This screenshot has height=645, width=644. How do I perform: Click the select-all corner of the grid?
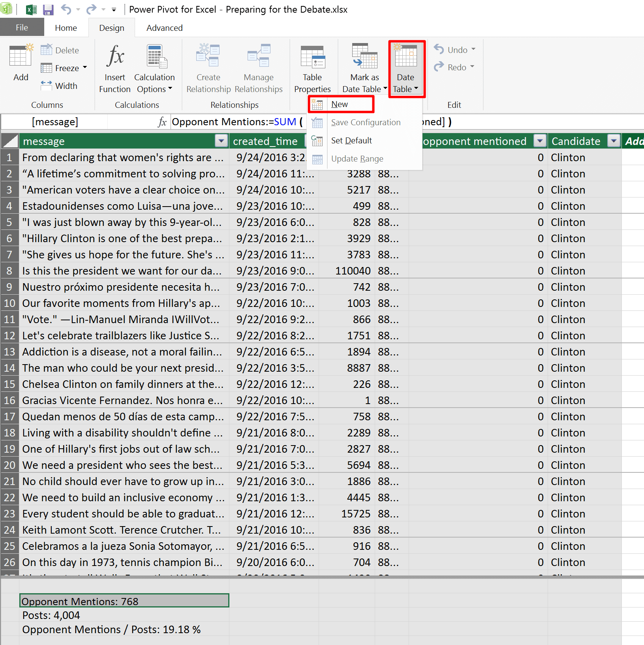[9, 141]
